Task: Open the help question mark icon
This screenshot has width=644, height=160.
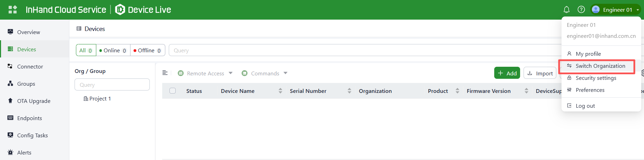Action: pos(581,10)
